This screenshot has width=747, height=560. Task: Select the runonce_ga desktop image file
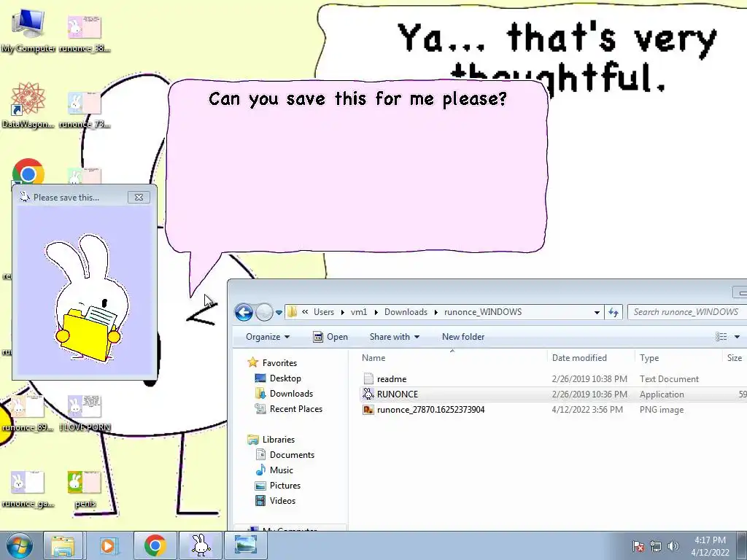[x=28, y=489]
